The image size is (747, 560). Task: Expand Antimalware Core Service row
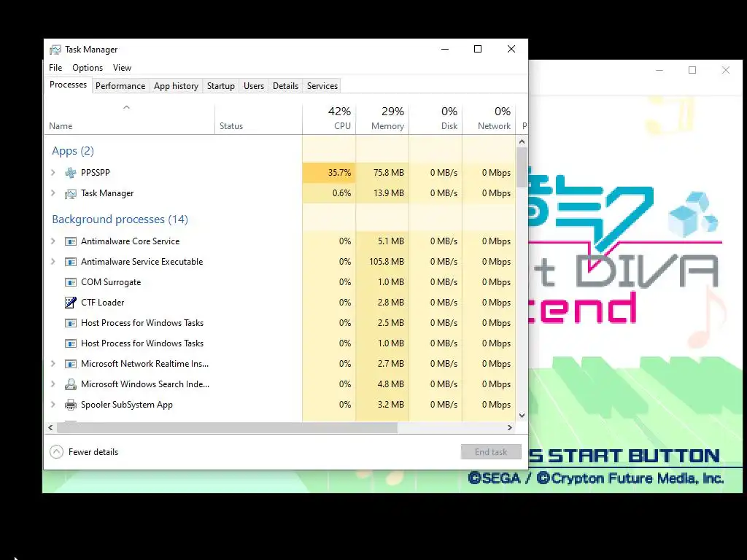[x=53, y=241]
